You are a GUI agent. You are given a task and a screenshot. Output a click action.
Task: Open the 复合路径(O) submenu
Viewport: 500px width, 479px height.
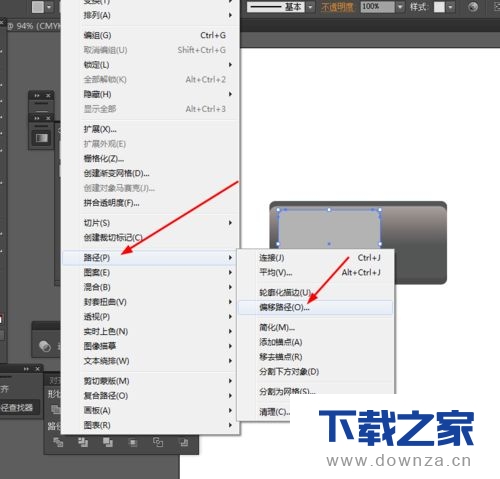151,396
